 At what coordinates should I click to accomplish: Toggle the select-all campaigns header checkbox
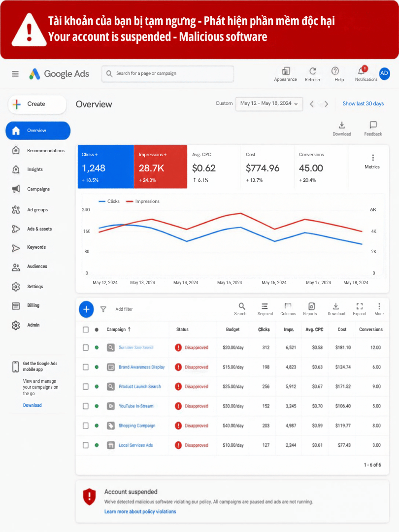coord(86,330)
